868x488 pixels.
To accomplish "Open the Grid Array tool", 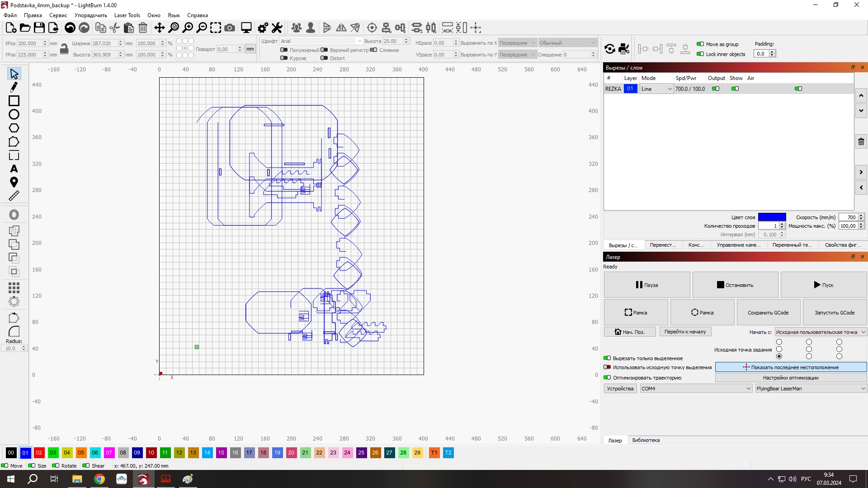I will (x=14, y=287).
